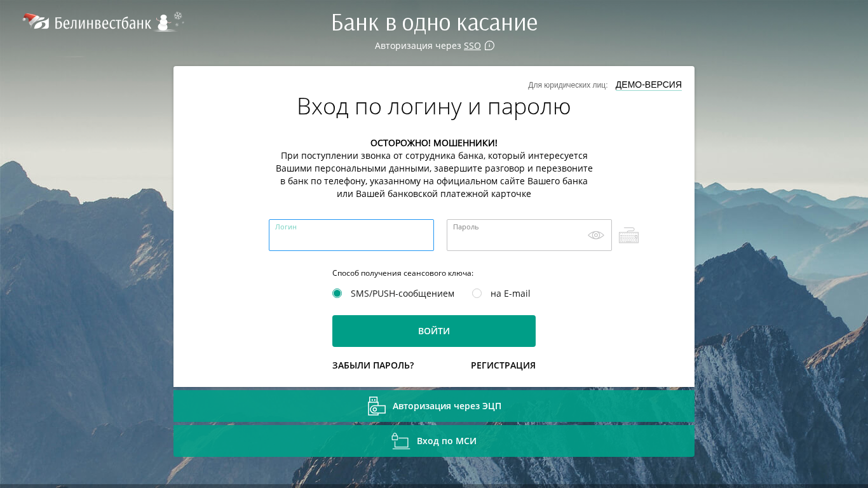
Task: Open SSO info tooltip icon
Action: [x=489, y=46]
